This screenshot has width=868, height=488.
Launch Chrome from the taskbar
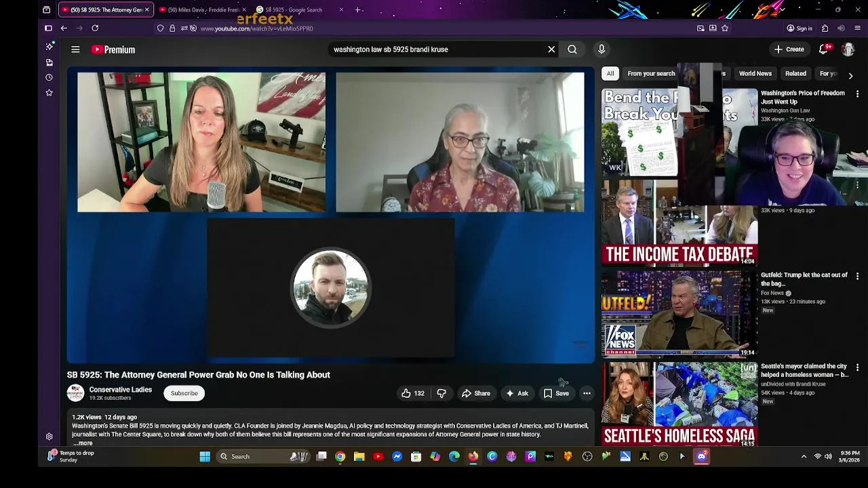pyautogui.click(x=340, y=457)
